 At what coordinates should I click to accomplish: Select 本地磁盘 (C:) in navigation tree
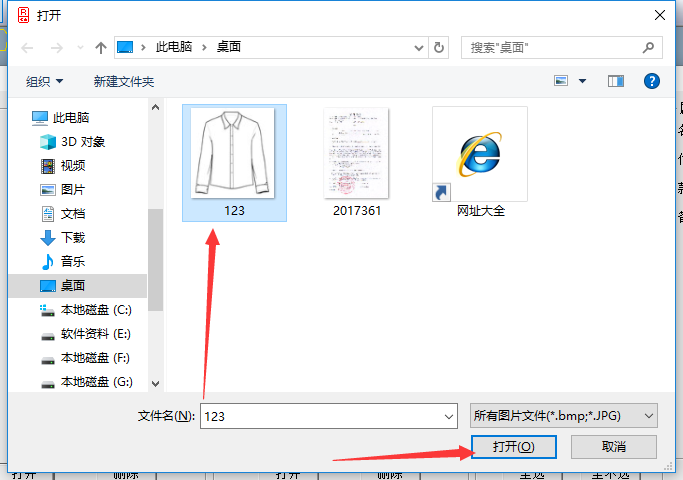(95, 309)
